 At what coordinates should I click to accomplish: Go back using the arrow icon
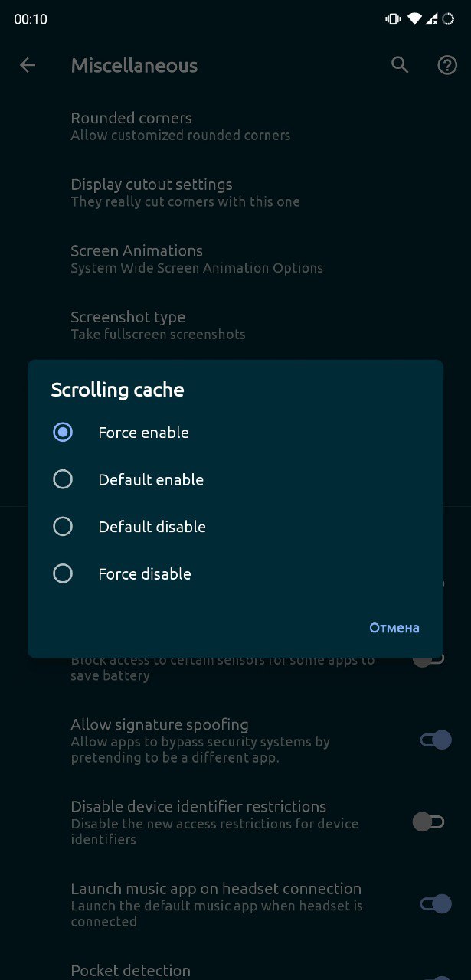click(x=28, y=65)
